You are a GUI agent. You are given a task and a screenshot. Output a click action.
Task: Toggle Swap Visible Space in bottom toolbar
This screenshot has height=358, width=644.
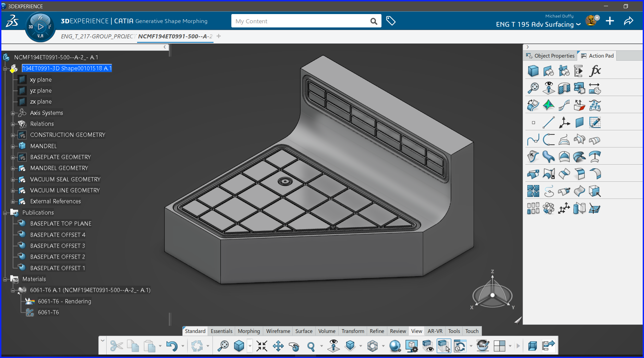point(444,346)
